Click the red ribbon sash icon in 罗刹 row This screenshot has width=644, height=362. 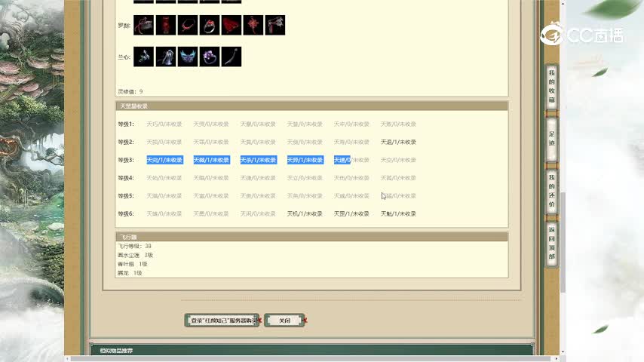click(x=144, y=25)
